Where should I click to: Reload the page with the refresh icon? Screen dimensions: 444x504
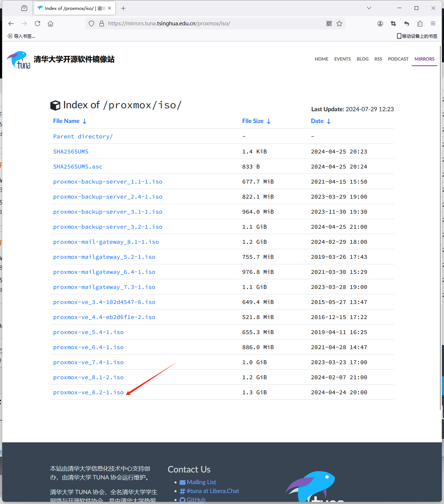pos(37,23)
